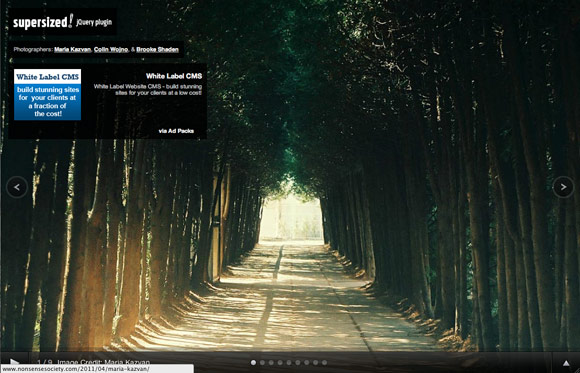Jump to the second slide dot
This screenshot has width=580, height=373.
(x=262, y=363)
